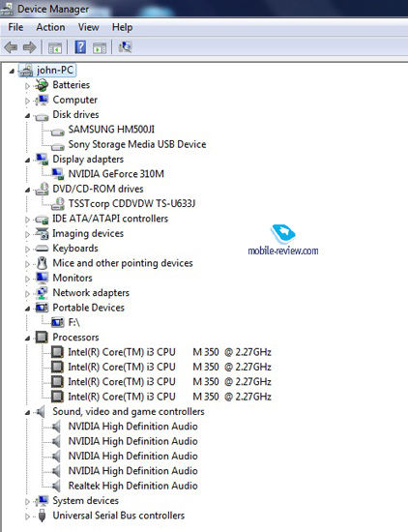Click Scan for hardware changes icon
Image resolution: width=408 pixels, height=532 pixels.
125,46
